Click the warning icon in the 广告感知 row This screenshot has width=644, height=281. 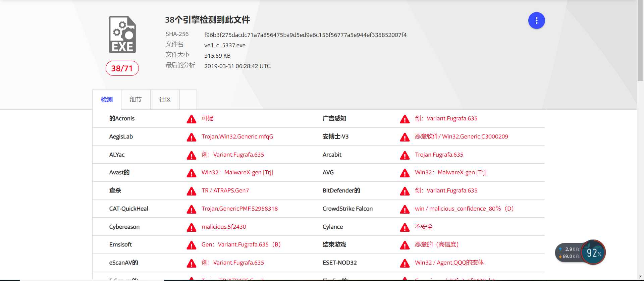405,119
